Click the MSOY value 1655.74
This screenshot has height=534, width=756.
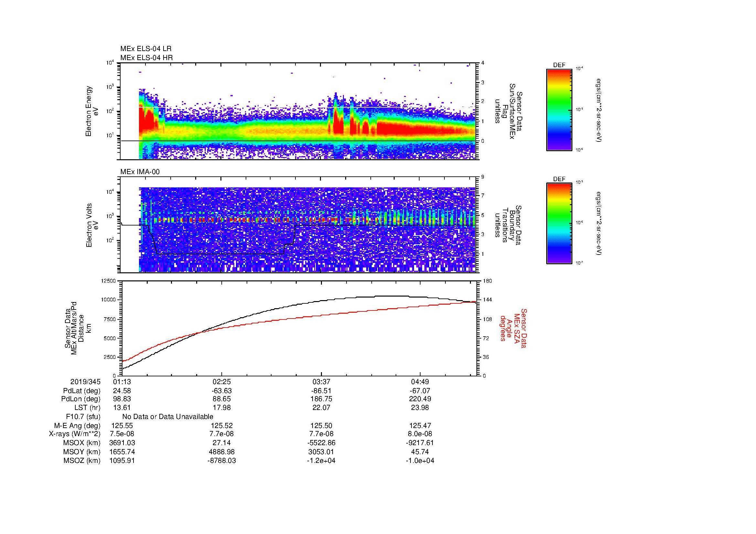pos(122,452)
